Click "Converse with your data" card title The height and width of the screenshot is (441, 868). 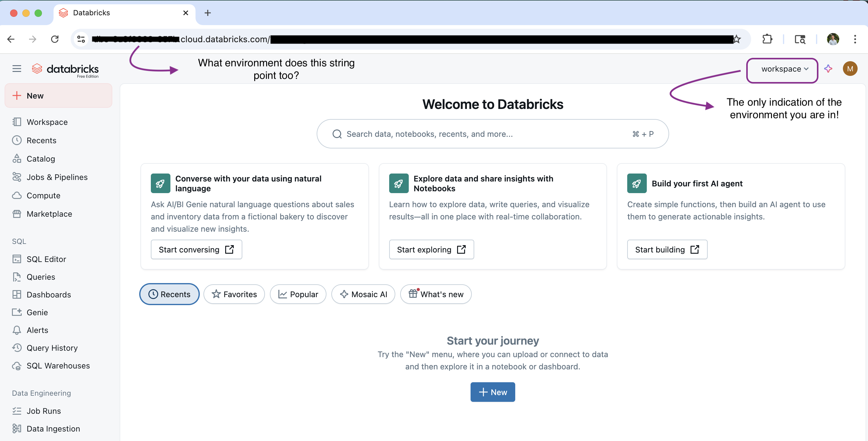pyautogui.click(x=248, y=183)
